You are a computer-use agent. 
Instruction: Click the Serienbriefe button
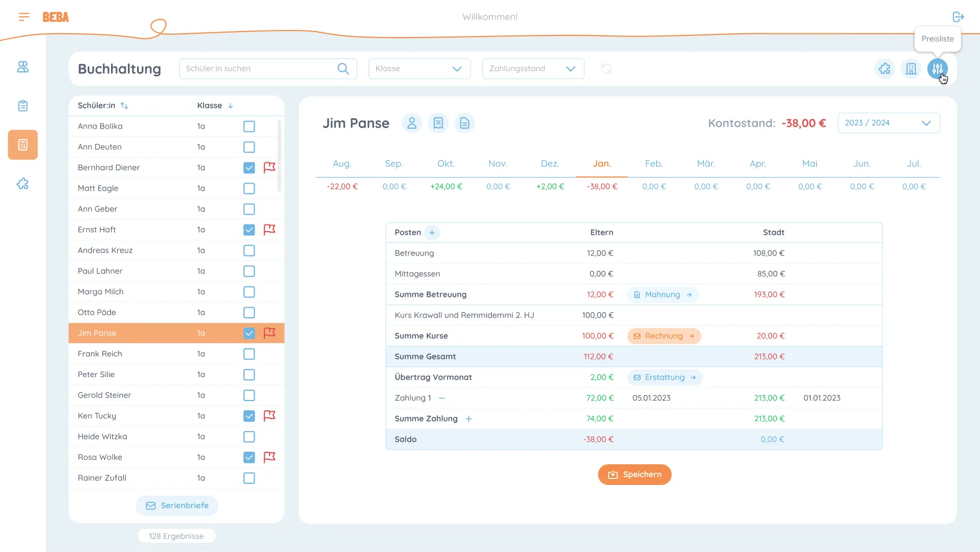tap(177, 506)
